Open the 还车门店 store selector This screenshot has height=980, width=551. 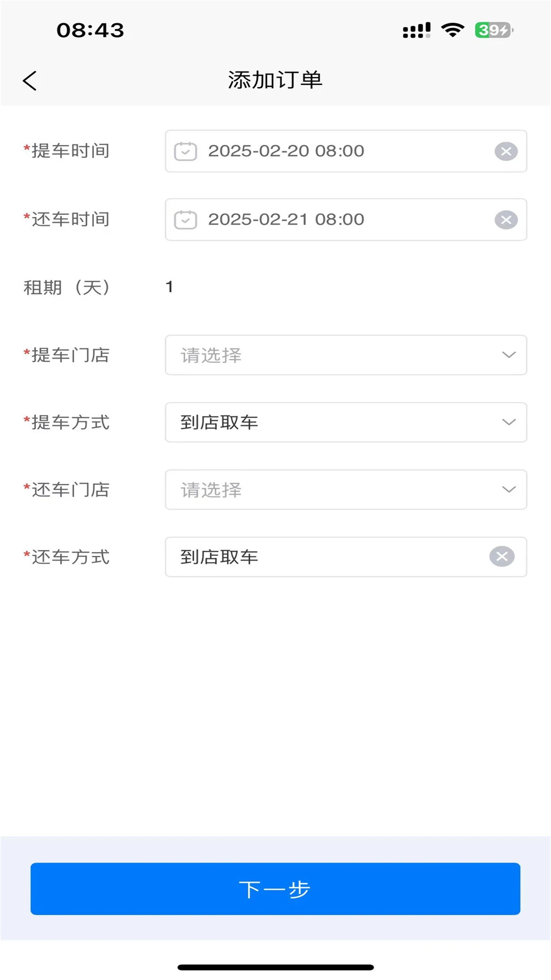pyautogui.click(x=345, y=489)
